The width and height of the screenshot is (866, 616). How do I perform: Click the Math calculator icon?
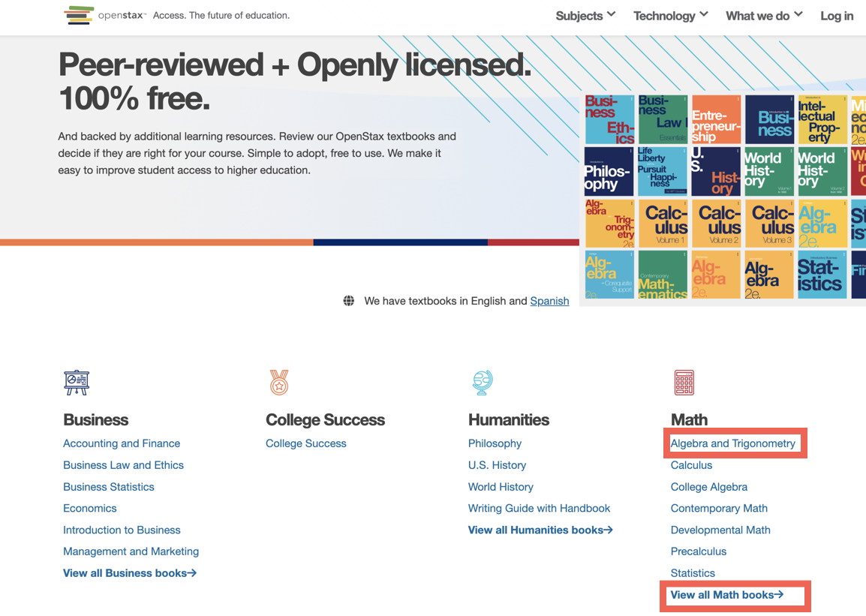(x=684, y=383)
